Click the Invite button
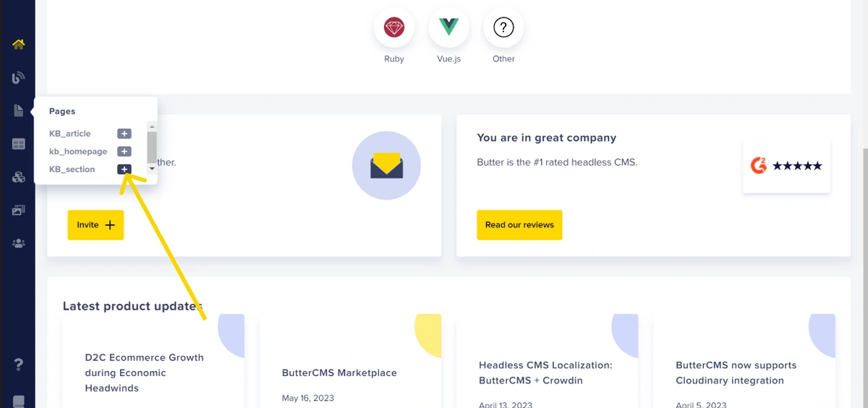868x408 pixels. coord(95,225)
